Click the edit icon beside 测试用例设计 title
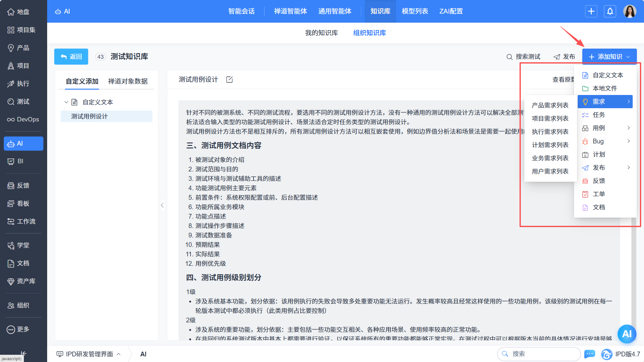This screenshot has height=362, width=644. 229,80
